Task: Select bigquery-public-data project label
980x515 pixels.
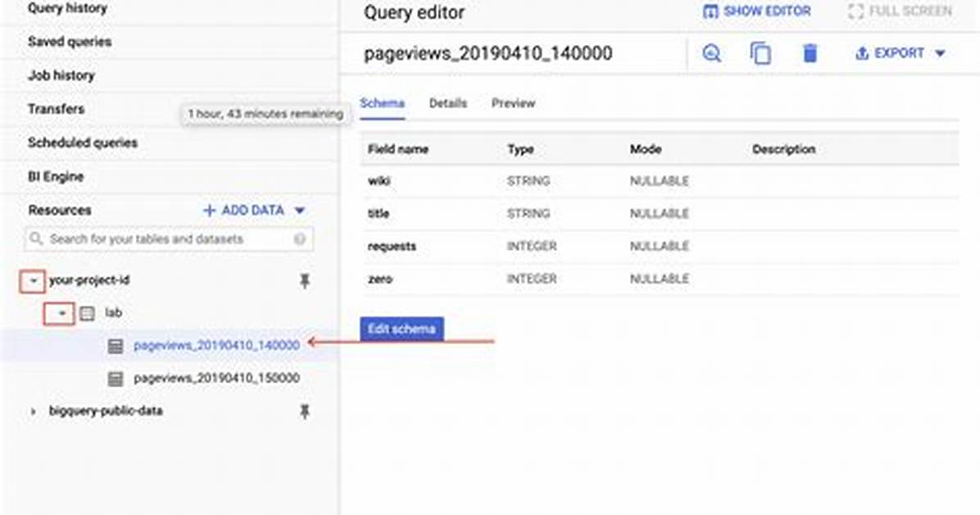Action: pyautogui.click(x=106, y=411)
